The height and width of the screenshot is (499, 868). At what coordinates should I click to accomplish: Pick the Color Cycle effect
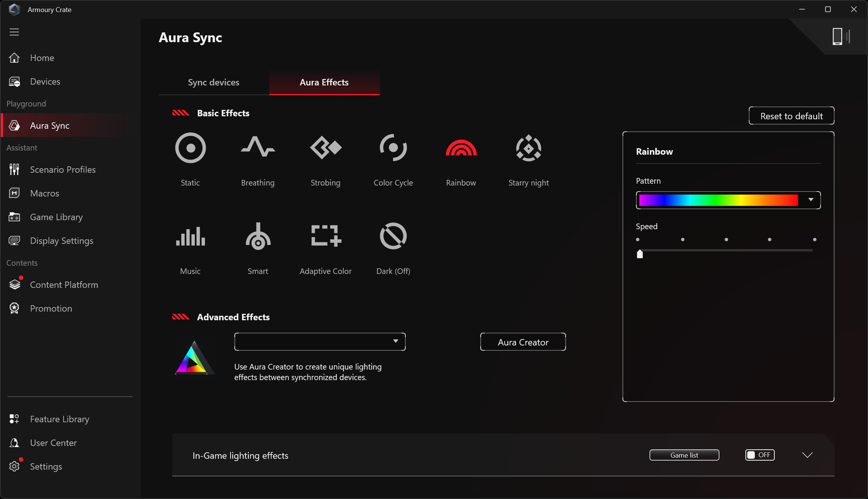pyautogui.click(x=393, y=148)
